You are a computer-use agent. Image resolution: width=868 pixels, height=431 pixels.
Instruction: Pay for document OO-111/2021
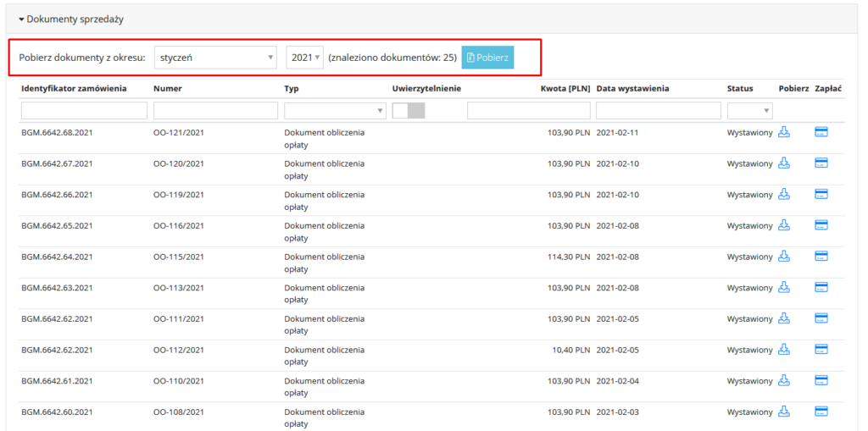click(x=821, y=318)
